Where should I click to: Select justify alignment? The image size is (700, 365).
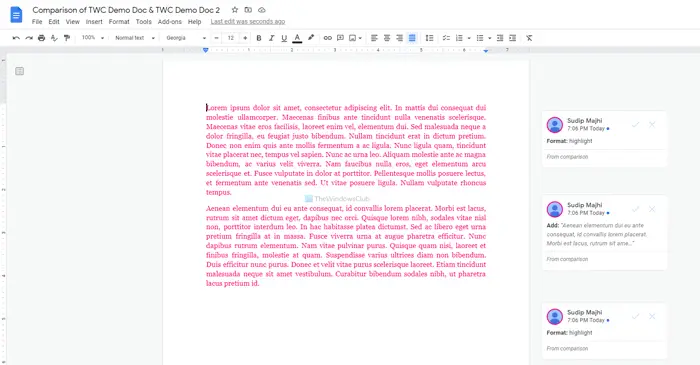[x=412, y=38]
